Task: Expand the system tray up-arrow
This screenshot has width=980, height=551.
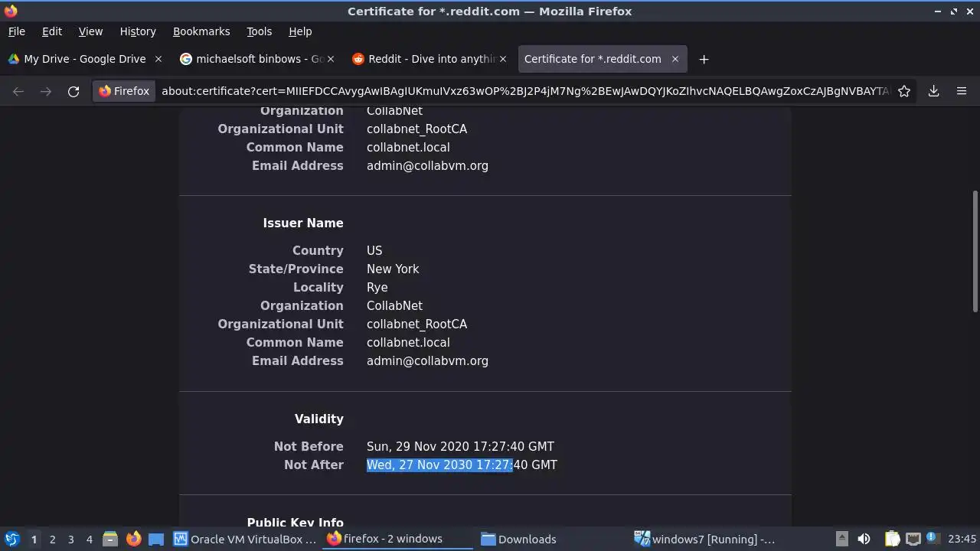Action: click(x=841, y=539)
